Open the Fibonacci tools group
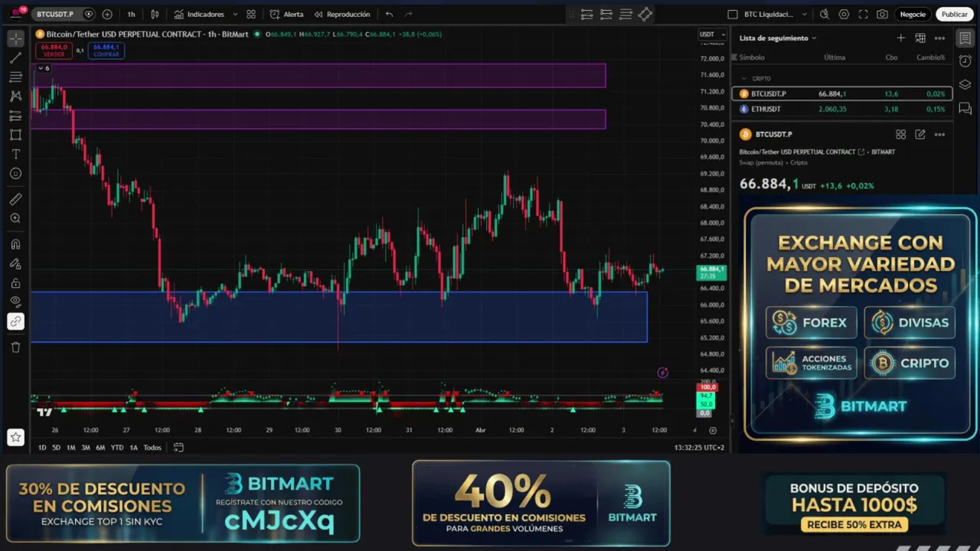This screenshot has height=551, width=980. pyautogui.click(x=15, y=77)
